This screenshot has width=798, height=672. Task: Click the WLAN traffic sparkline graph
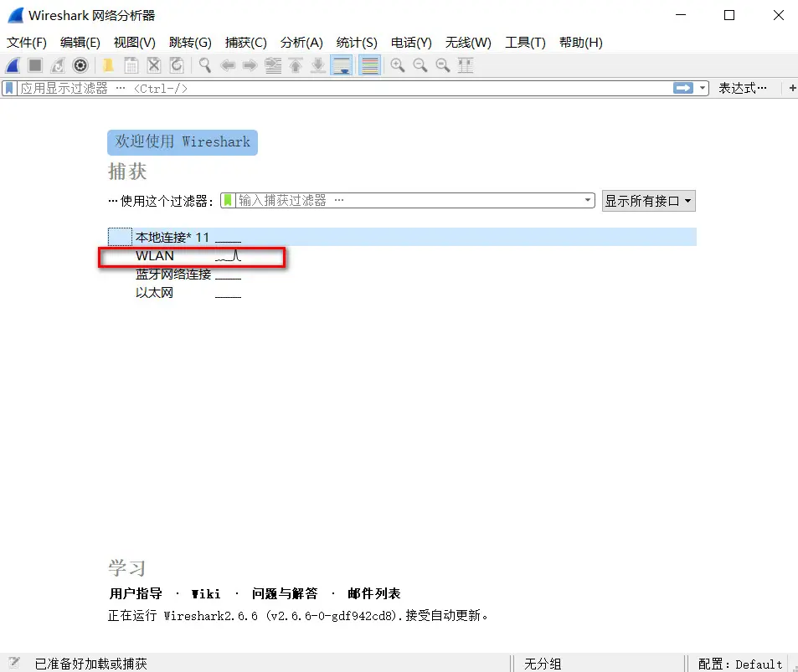coord(228,255)
